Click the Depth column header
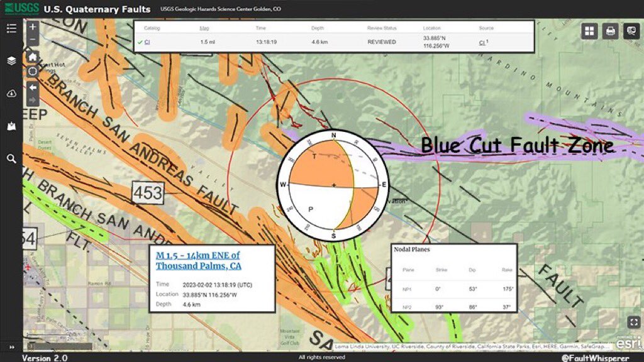 (x=318, y=28)
